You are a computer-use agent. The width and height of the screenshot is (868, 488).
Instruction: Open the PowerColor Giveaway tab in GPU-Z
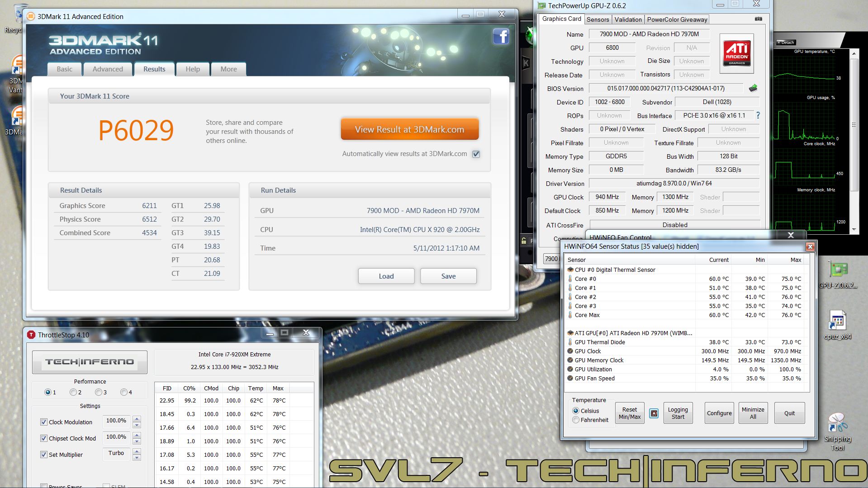pyautogui.click(x=677, y=19)
